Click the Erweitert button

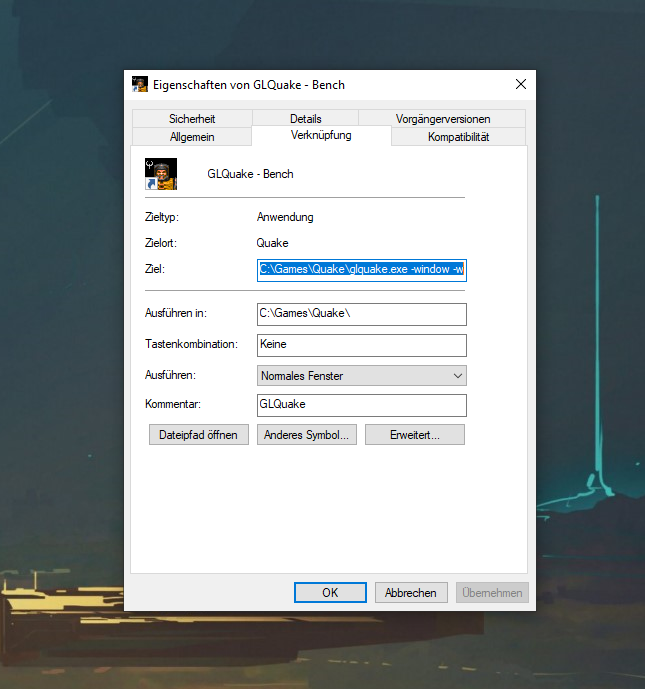[x=415, y=435]
